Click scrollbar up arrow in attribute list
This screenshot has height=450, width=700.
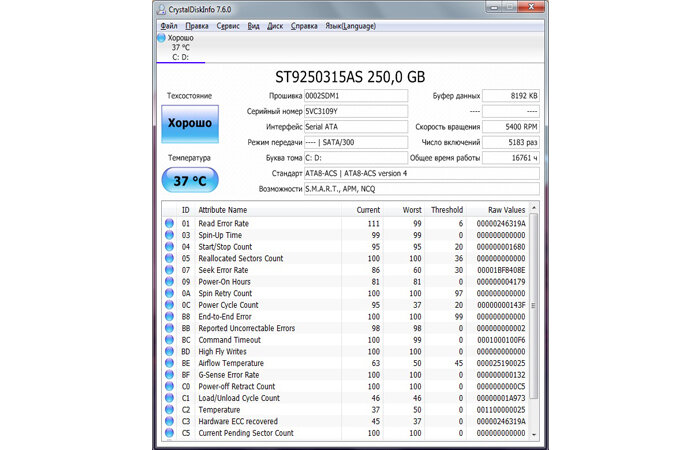(533, 208)
